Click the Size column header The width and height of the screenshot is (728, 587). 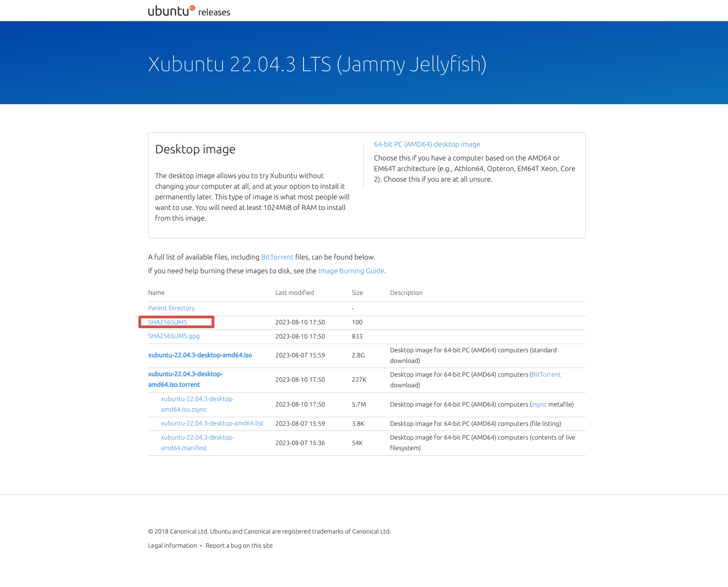(357, 293)
